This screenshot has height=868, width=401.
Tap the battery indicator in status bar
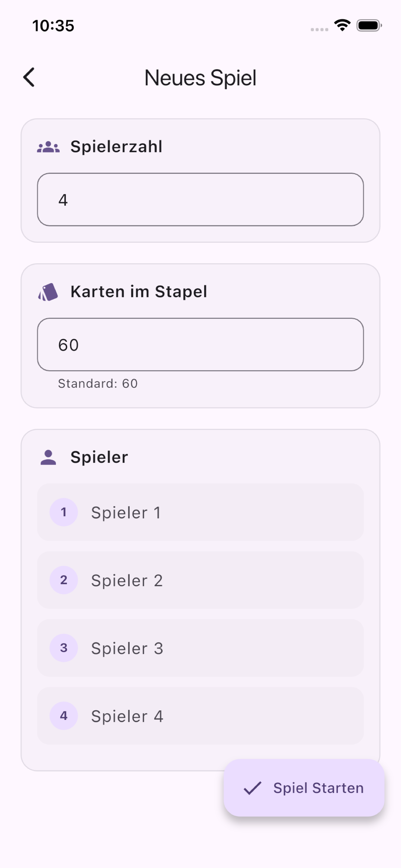(369, 25)
